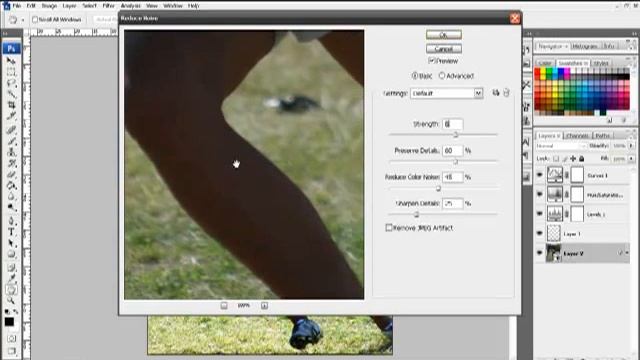Select the Gradient tool

coord(11,185)
